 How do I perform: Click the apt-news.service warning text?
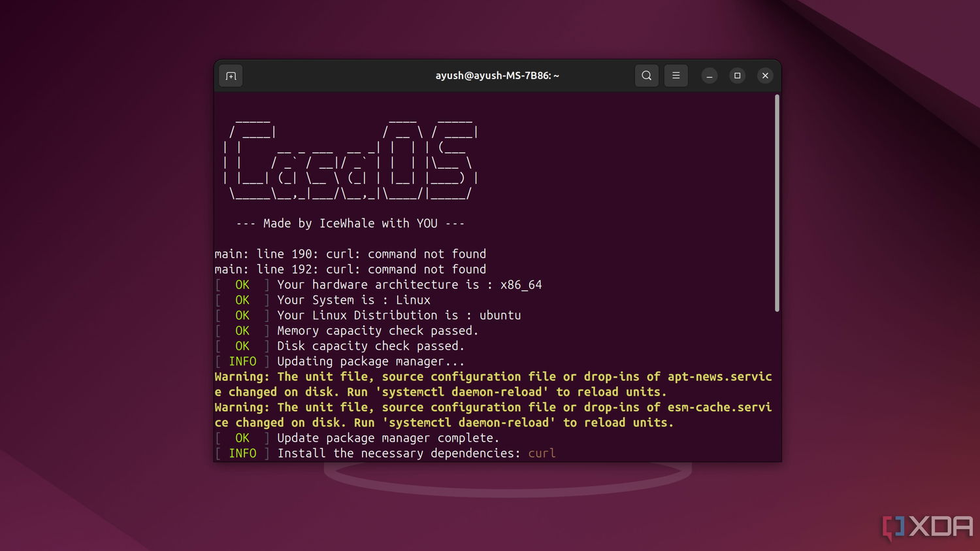[x=493, y=384]
